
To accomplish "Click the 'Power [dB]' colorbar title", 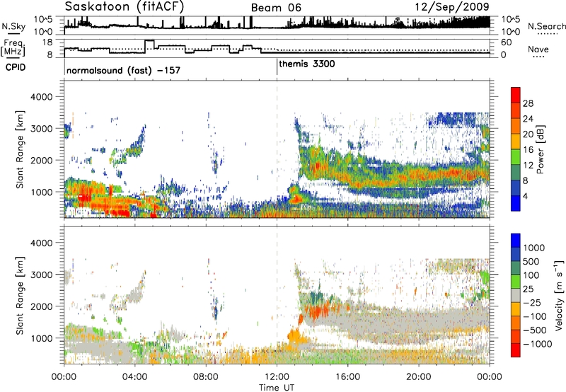I will 540,149.
